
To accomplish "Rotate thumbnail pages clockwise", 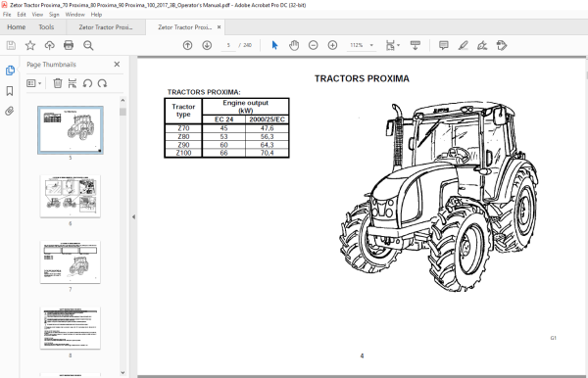I will tap(102, 83).
